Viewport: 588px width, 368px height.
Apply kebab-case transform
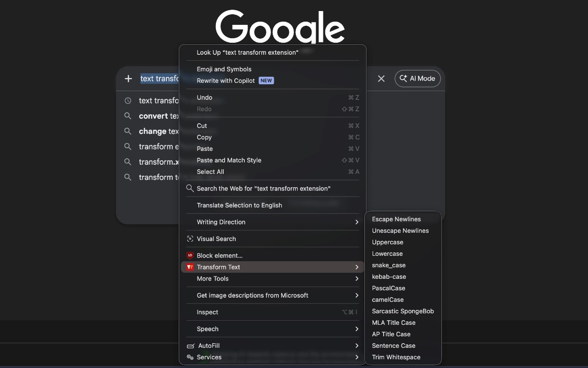(403, 276)
